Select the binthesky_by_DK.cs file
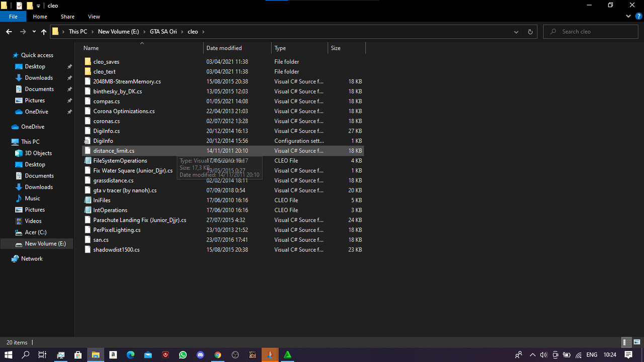This screenshot has width=644, height=362. tap(222, 92)
